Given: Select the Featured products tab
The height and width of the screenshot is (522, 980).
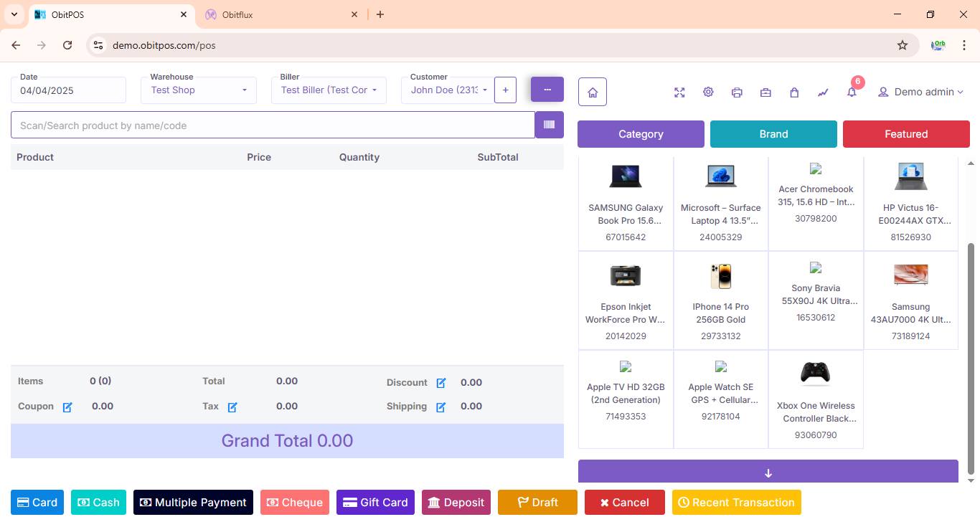Looking at the screenshot, I should tap(906, 134).
